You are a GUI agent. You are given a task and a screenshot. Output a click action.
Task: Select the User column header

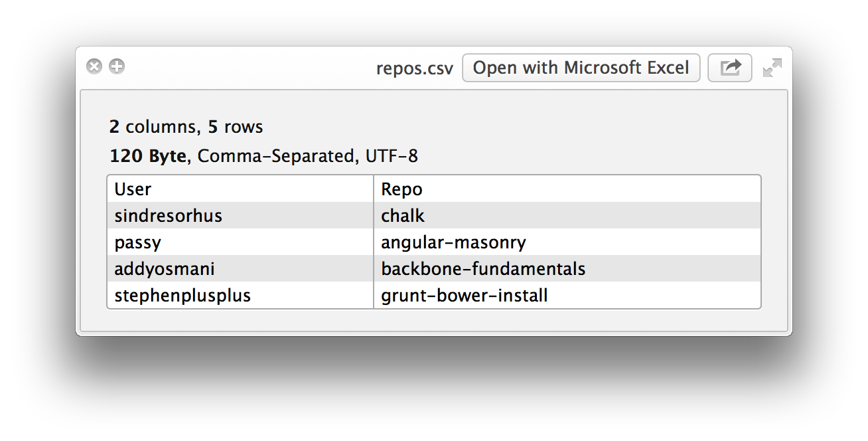[133, 189]
